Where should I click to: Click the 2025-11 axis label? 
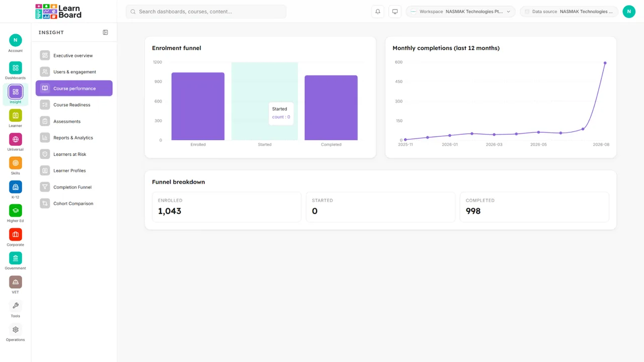pos(406,144)
